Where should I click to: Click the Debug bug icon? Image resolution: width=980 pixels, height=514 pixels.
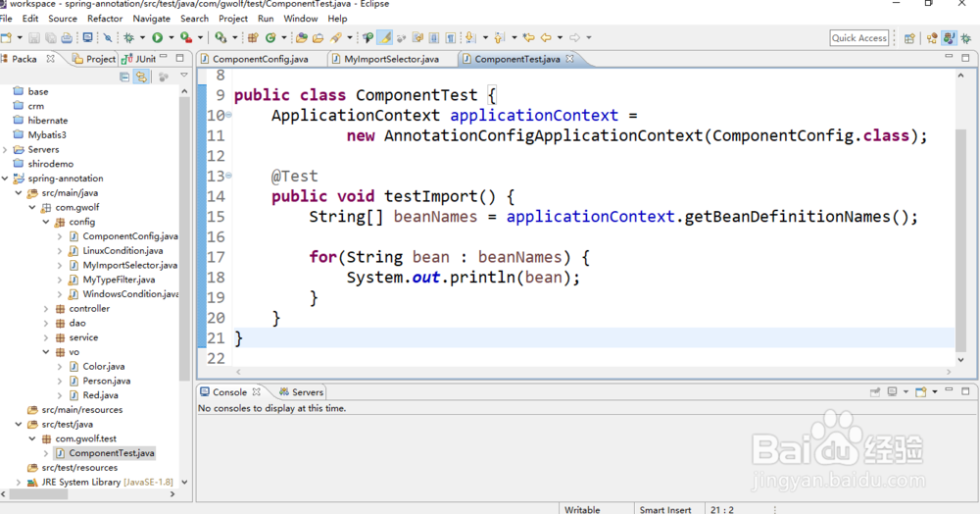pos(129,38)
